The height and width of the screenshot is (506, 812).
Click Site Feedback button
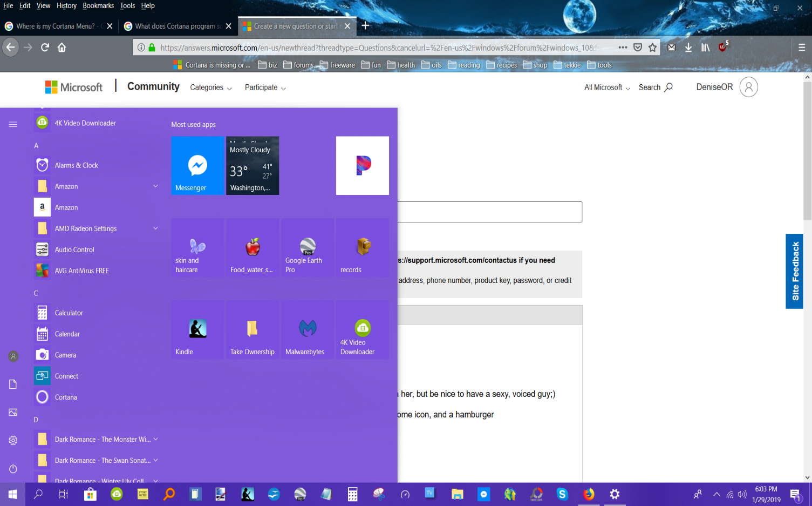click(794, 271)
